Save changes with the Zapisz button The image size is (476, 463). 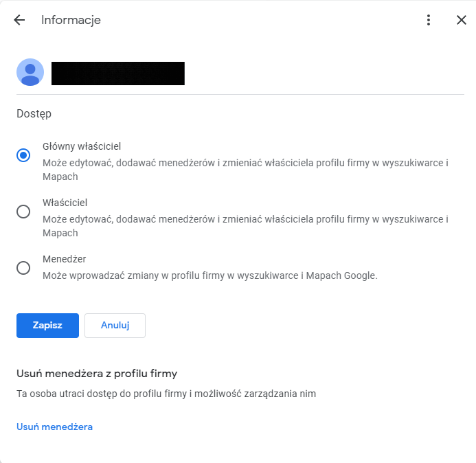click(47, 326)
